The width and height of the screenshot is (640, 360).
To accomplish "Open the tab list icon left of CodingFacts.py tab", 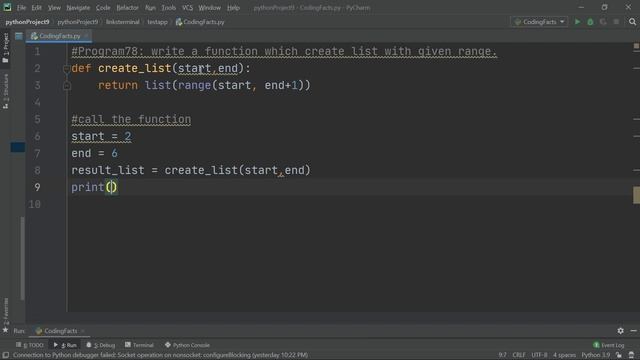I will [19, 36].
